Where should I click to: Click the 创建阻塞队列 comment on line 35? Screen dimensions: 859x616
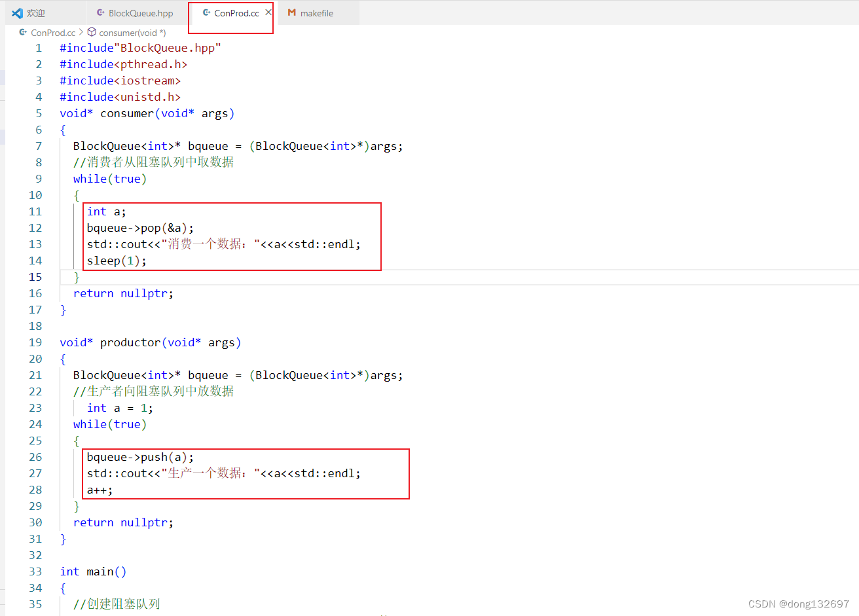coord(117,604)
